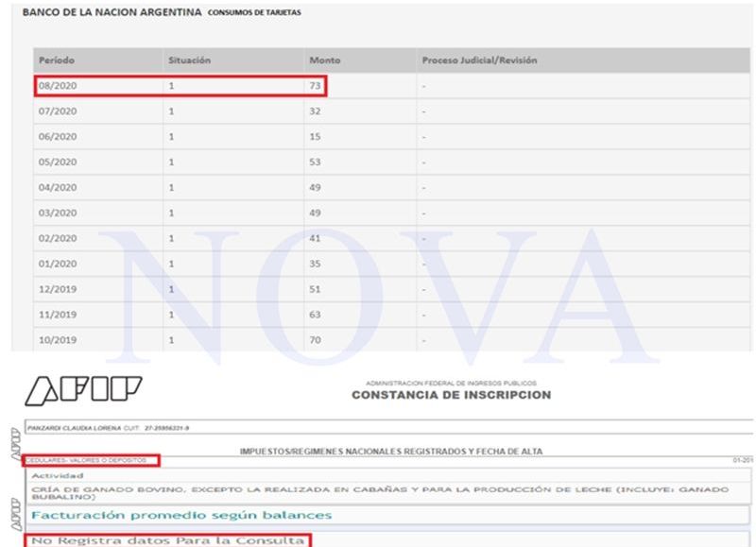Image resolution: width=756 pixels, height=547 pixels.
Task: Click monto value '41' in the 02/2020 row
Action: click(x=315, y=239)
